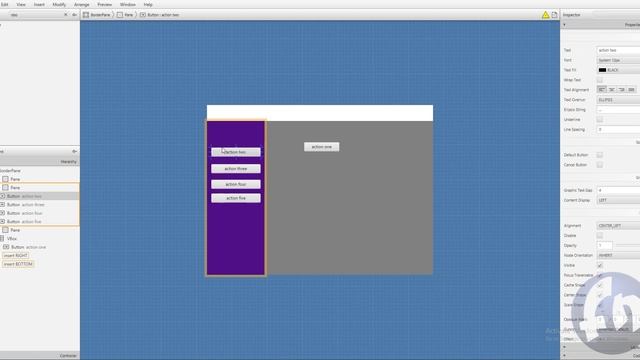Select action four button on canvas
The height and width of the screenshot is (360, 640).
click(236, 184)
